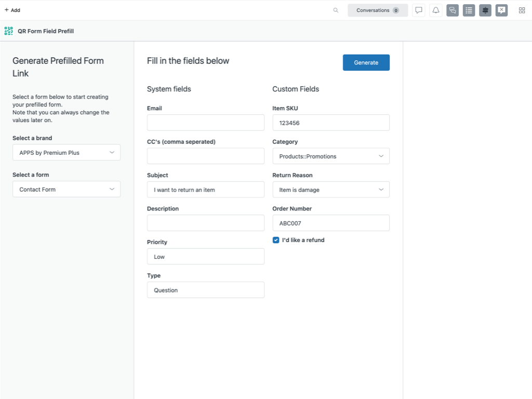Image resolution: width=532 pixels, height=399 pixels.
Task: Open the Category dropdown
Action: click(331, 156)
